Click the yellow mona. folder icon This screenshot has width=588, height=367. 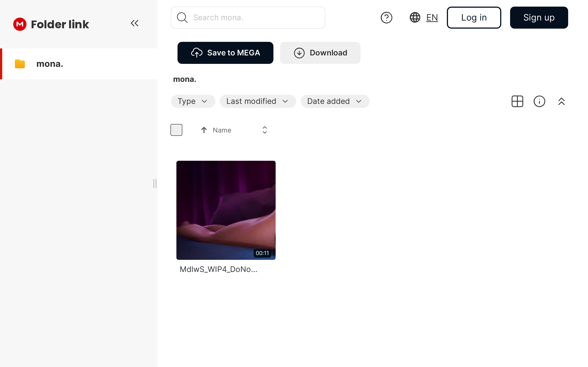(20, 64)
